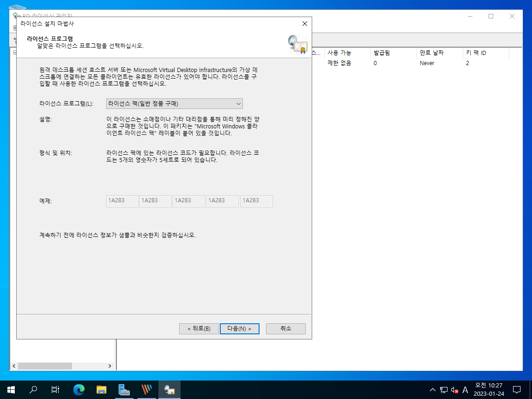The height and width of the screenshot is (399, 532).
Task: Click the first 1A2B3 example field
Action: pos(122,201)
